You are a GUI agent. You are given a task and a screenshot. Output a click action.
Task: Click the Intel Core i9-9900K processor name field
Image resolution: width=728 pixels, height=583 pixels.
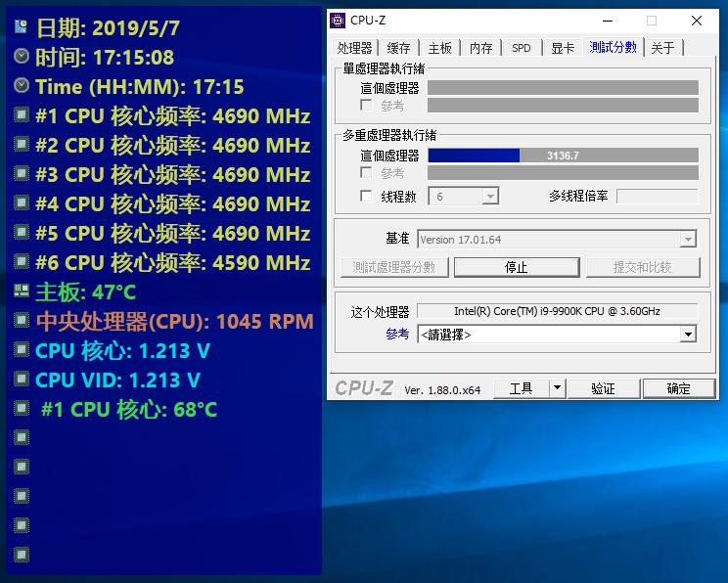point(557,311)
